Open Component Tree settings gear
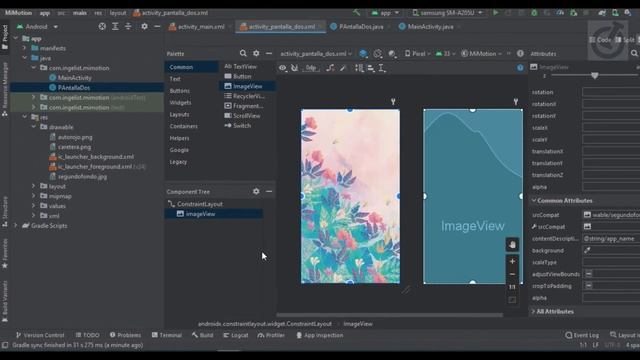This screenshot has height=360, width=640. pyautogui.click(x=256, y=191)
